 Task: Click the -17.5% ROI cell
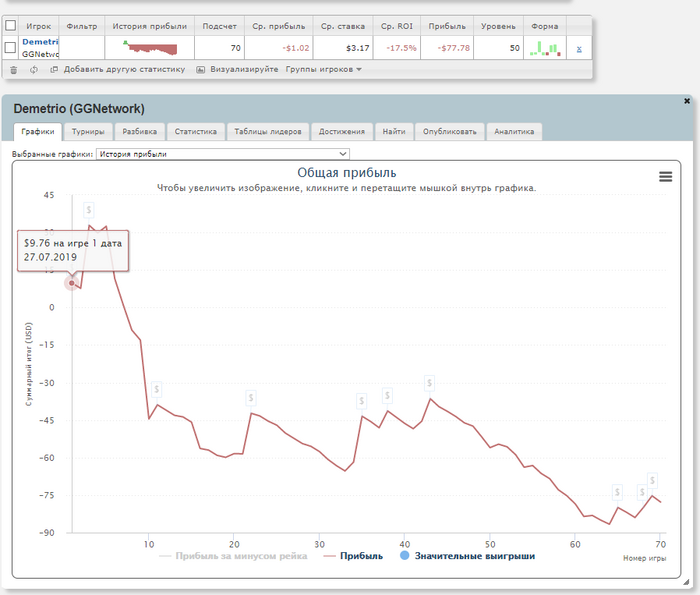coord(396,48)
